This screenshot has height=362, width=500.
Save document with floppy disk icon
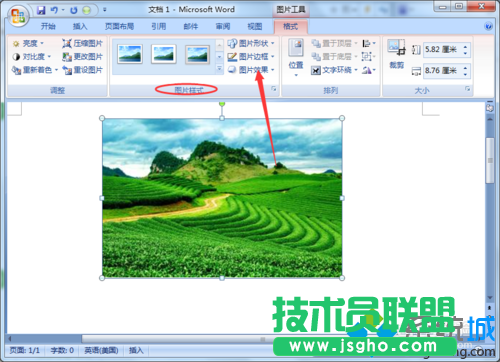(x=41, y=10)
